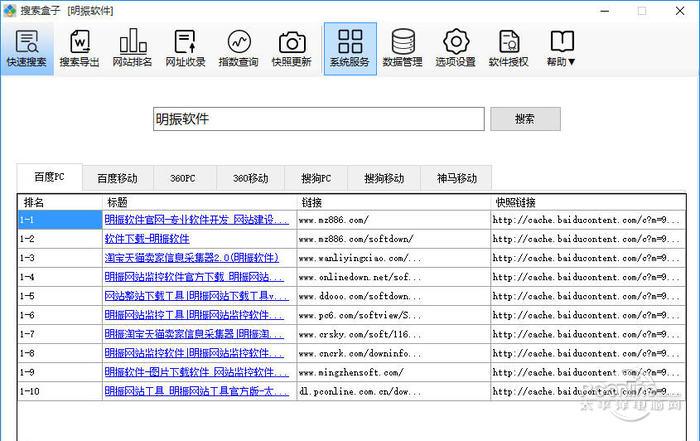Open link 明振软件官网-专业软件开发
700x441 pixels.
(x=196, y=220)
